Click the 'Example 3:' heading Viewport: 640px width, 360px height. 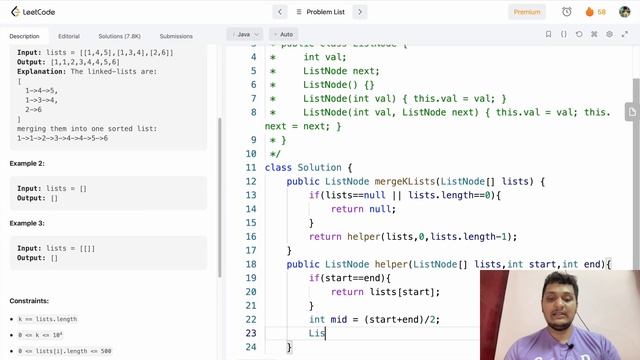(x=27, y=223)
